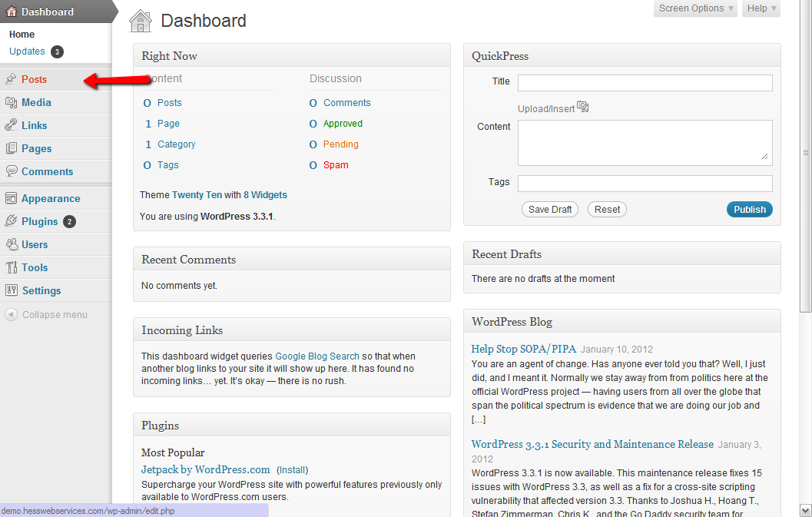Click Collapse menu text
This screenshot has width=812, height=517.
pyautogui.click(x=55, y=314)
